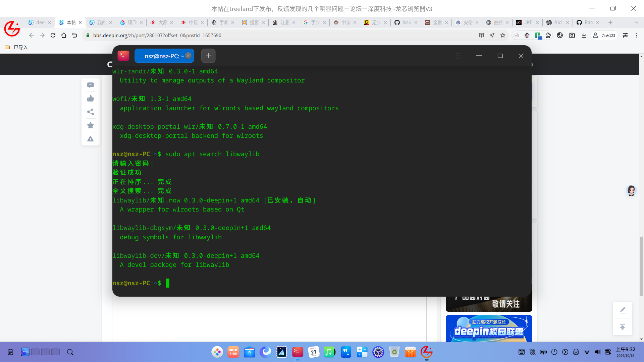Open a new browser tab
The image size is (644, 362).
point(610,22)
